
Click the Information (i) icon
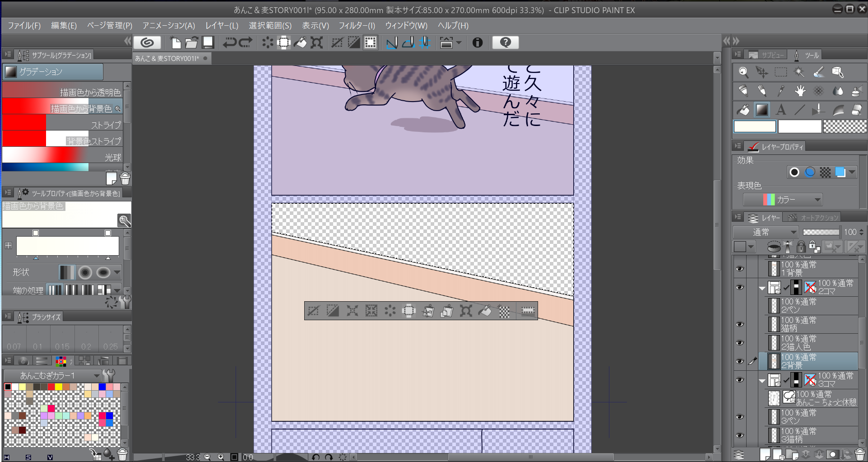tap(478, 42)
